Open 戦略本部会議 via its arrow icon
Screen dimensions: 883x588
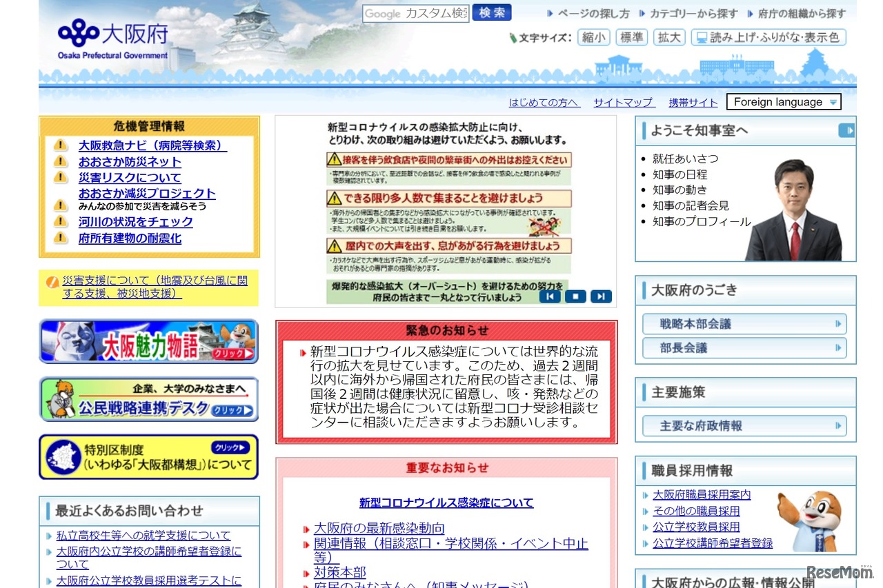[x=838, y=323]
